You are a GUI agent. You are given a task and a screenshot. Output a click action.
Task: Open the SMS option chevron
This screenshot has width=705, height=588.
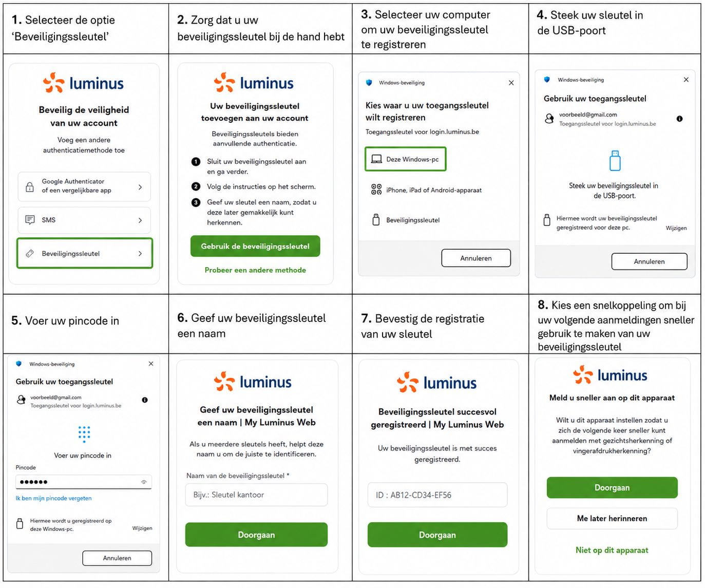[x=140, y=220]
